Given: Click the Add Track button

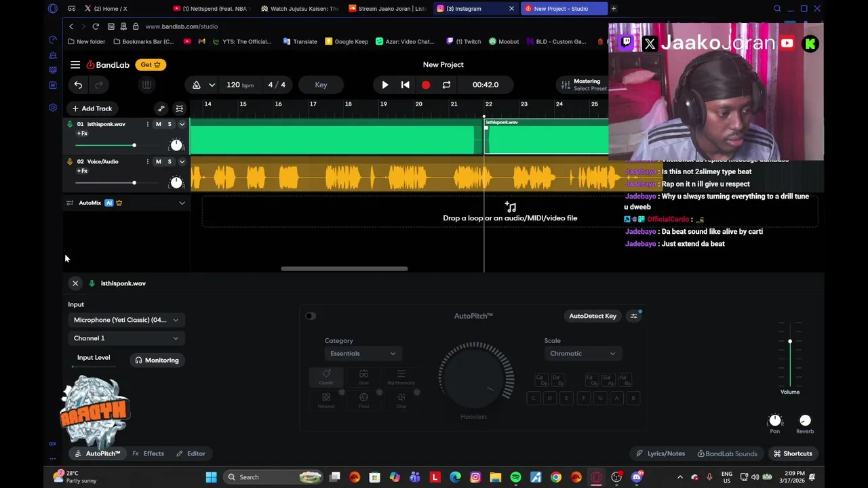Looking at the screenshot, I should [92, 108].
